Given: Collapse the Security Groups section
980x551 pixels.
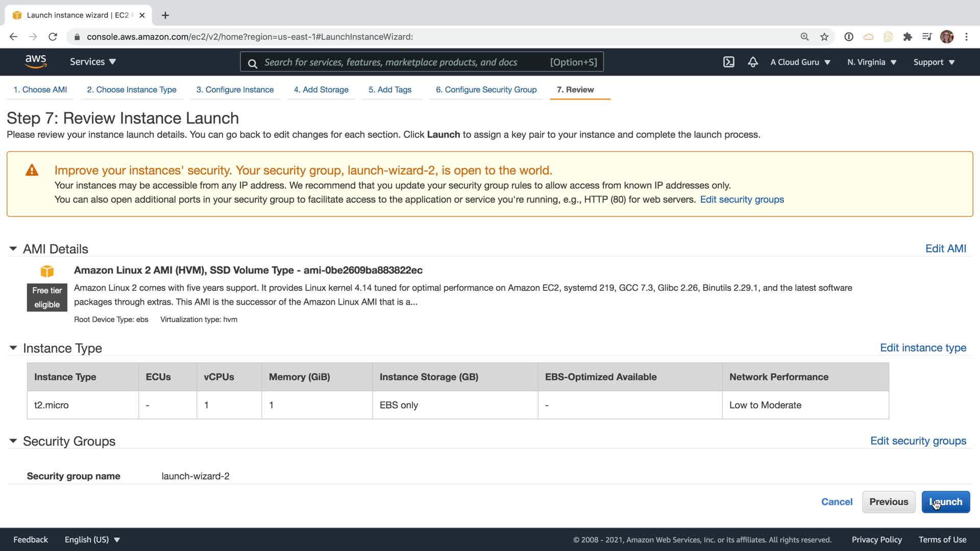Looking at the screenshot, I should 13,441.
